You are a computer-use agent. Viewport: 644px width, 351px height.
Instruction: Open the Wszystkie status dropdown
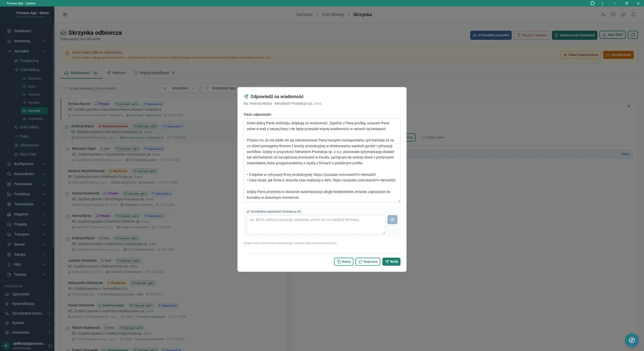pos(180,88)
